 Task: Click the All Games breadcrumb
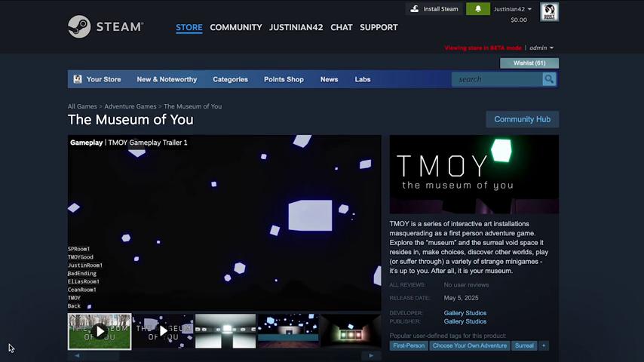coord(82,106)
